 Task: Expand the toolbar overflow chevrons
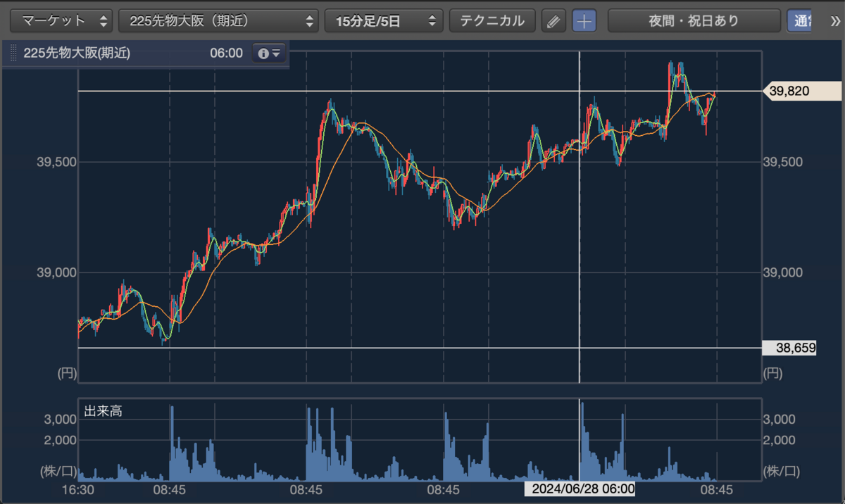(836, 20)
